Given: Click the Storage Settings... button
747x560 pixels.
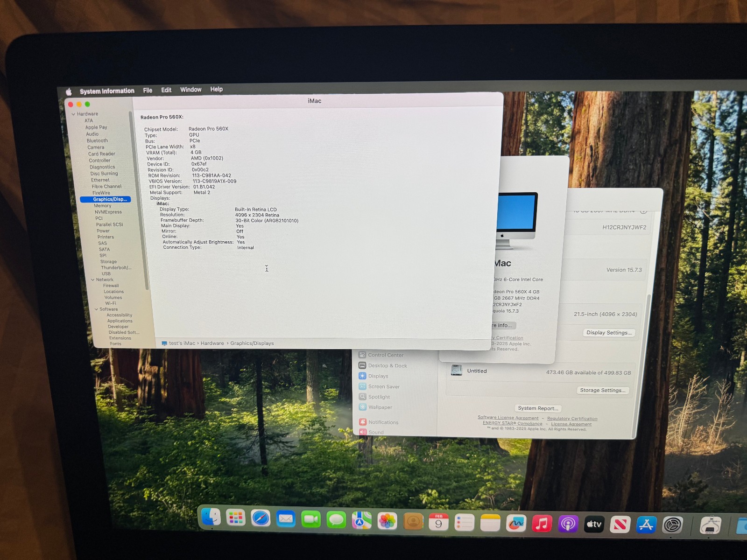Looking at the screenshot, I should coord(603,390).
